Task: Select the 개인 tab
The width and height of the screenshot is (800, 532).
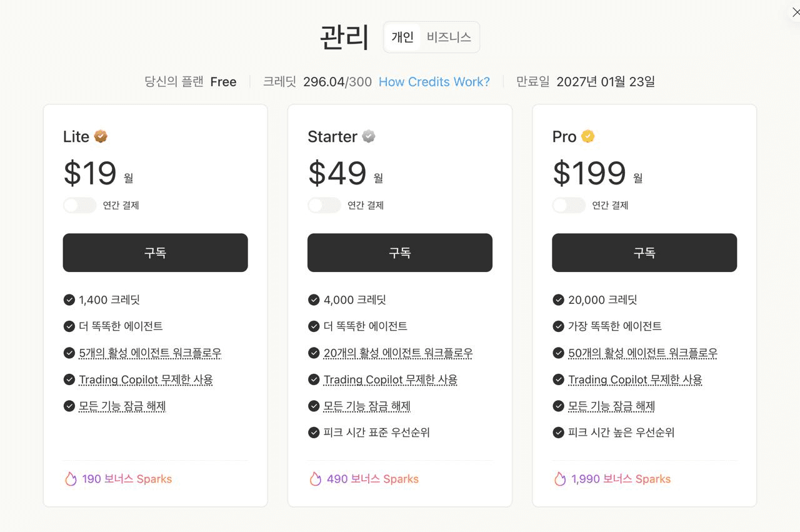Action: (402, 38)
